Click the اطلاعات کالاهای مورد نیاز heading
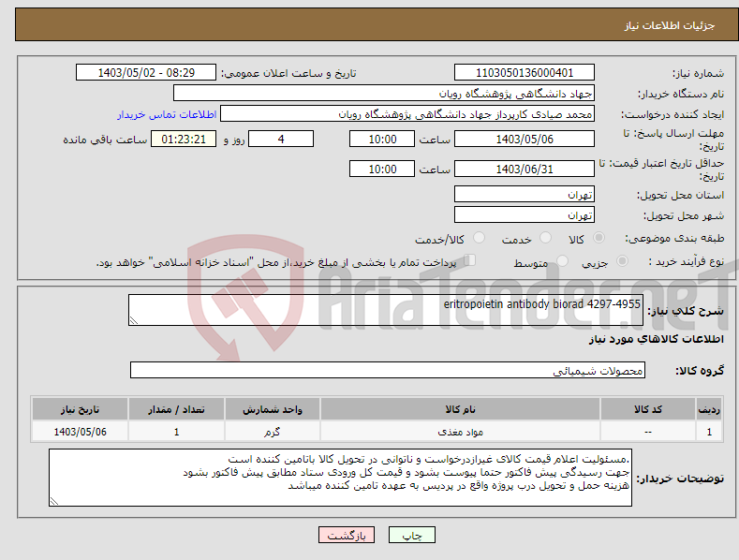Screen dimensions: 739x560 point(656,339)
